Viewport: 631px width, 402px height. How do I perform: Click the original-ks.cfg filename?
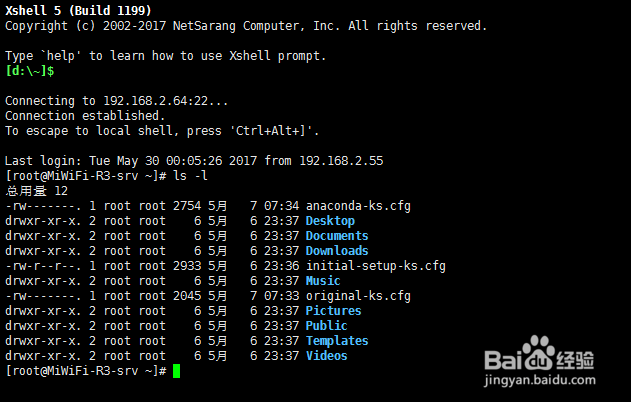point(358,296)
